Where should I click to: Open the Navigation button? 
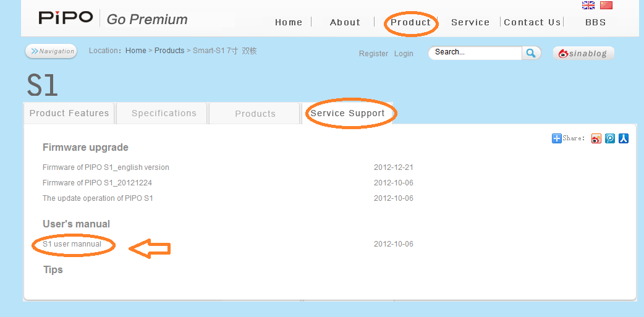click(x=51, y=51)
